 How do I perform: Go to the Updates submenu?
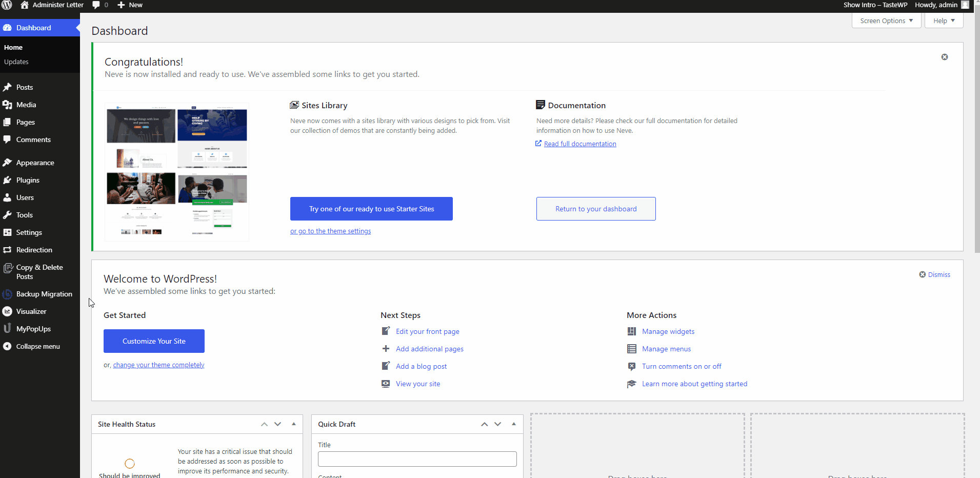tap(16, 62)
